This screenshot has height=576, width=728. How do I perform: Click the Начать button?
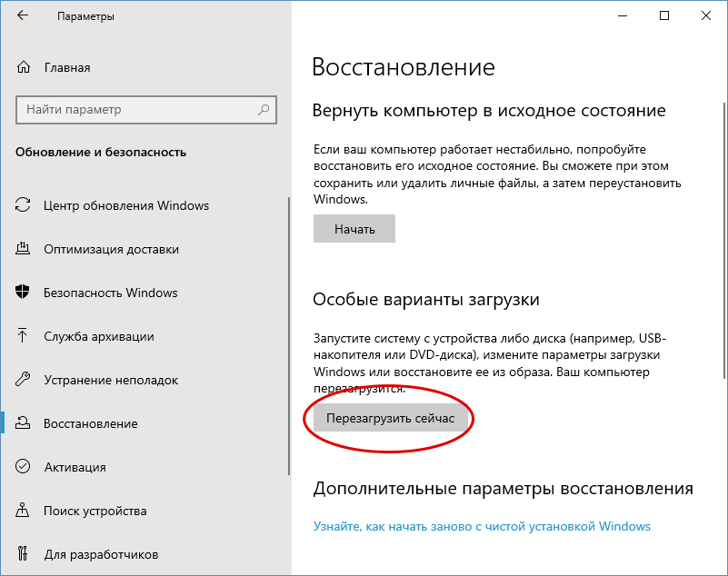pos(354,228)
